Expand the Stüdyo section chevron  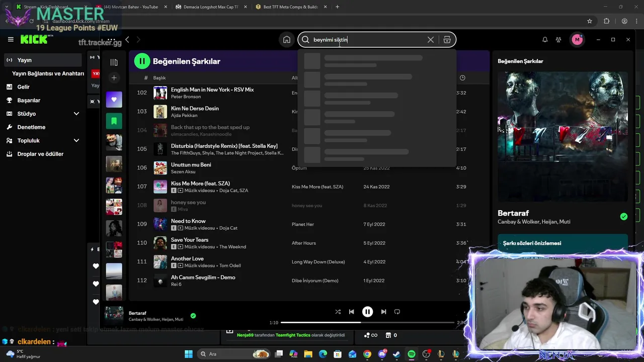[x=76, y=114]
